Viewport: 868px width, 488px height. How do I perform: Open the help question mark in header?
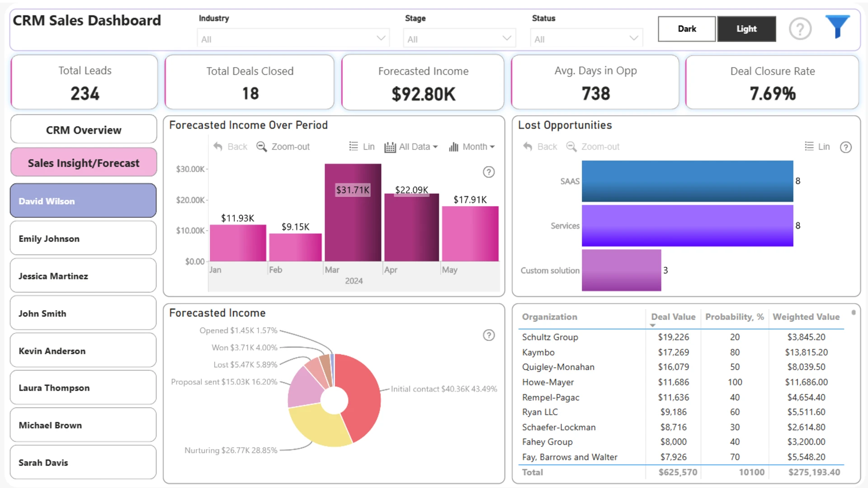tap(800, 29)
